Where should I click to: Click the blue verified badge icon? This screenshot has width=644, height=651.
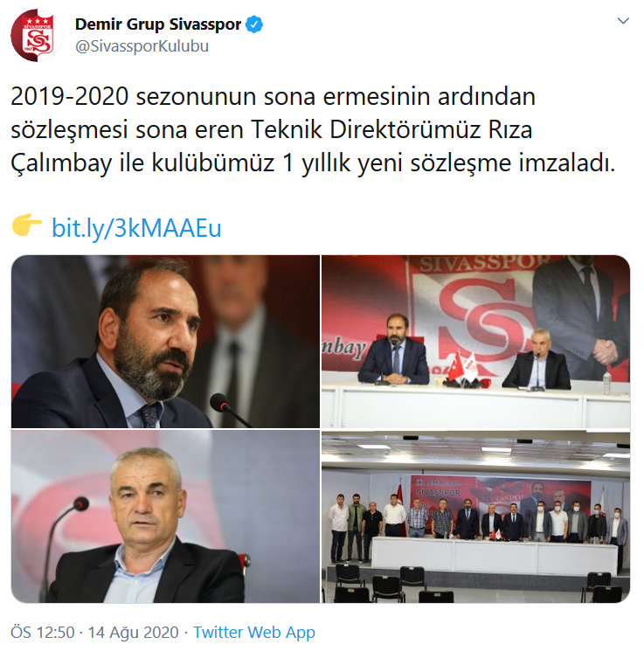pos(254,24)
